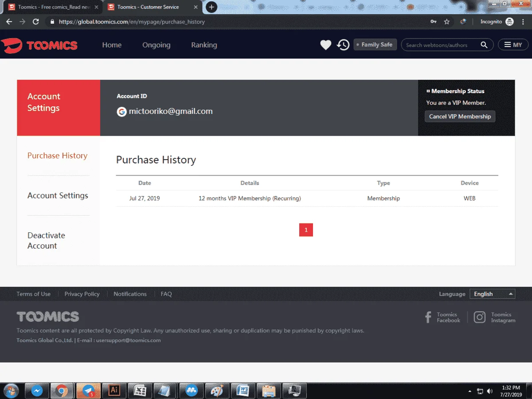The width and height of the screenshot is (532, 399).
Task: Click the Membership type cell
Action: coord(383,199)
